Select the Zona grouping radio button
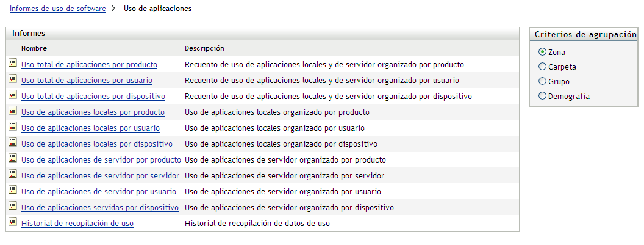This screenshot has height=245, width=644. point(543,53)
